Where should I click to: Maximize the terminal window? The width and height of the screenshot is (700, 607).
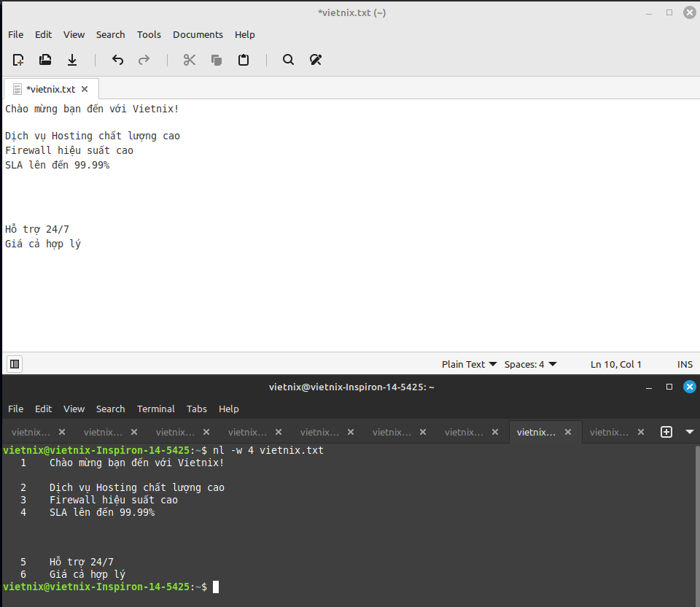coord(669,387)
